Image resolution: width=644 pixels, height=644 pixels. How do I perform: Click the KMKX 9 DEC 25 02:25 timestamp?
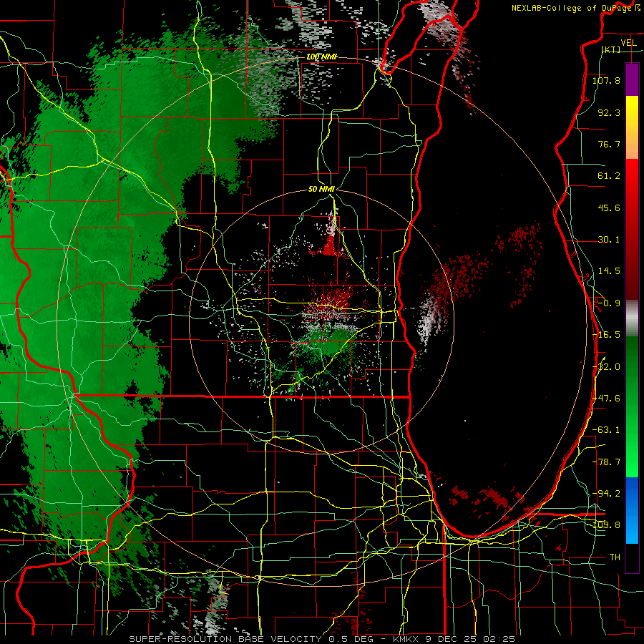(454, 639)
